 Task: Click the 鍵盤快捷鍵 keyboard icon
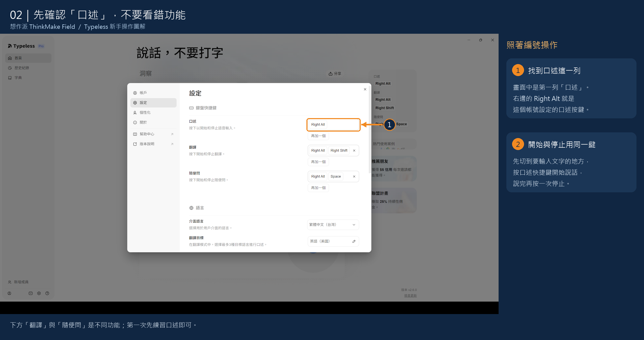pyautogui.click(x=191, y=108)
